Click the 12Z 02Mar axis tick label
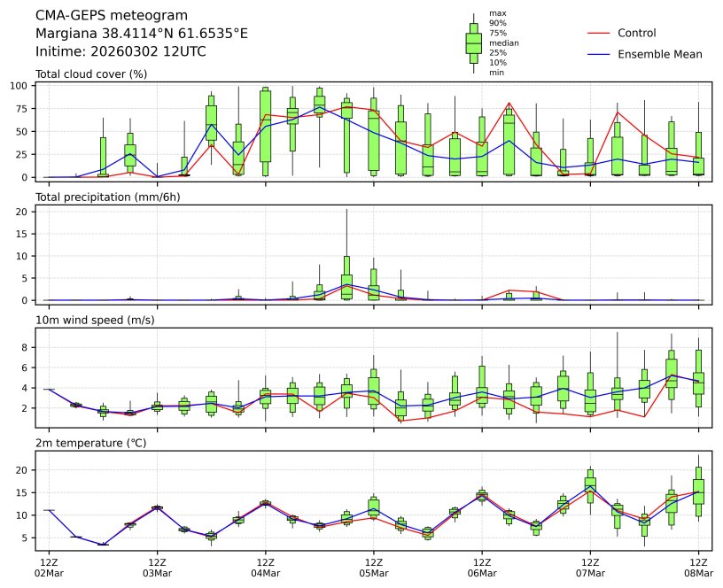Screen dimensions: 723x588 point(49,568)
